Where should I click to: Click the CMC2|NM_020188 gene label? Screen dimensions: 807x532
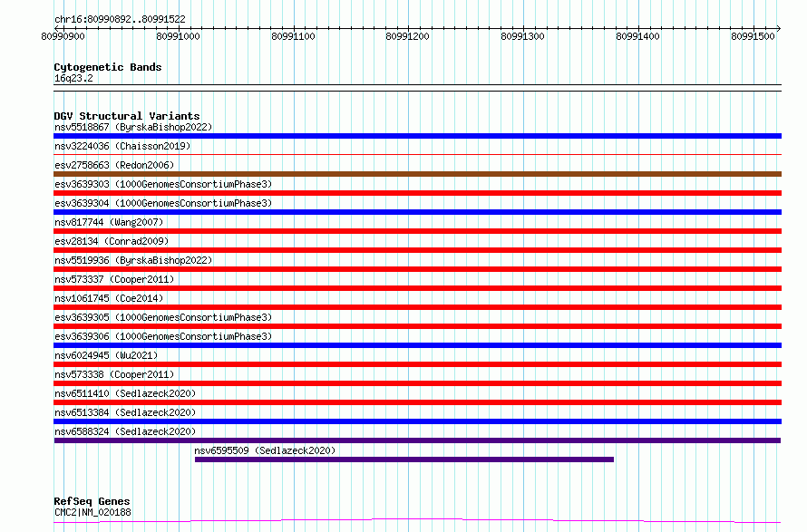[x=92, y=512]
